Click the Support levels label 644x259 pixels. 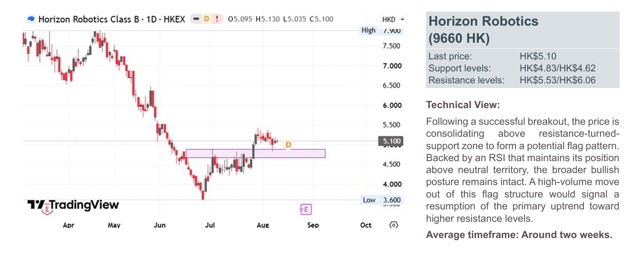coord(460,68)
